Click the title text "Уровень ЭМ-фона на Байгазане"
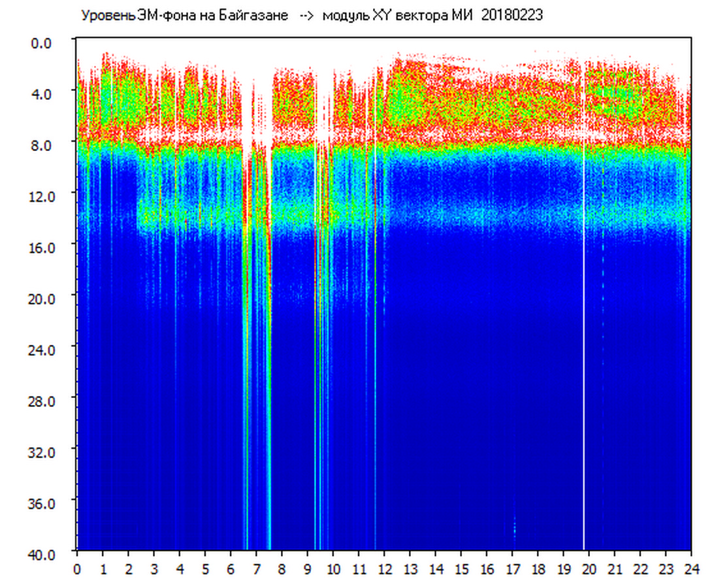716x588 pixels. pos(184,16)
